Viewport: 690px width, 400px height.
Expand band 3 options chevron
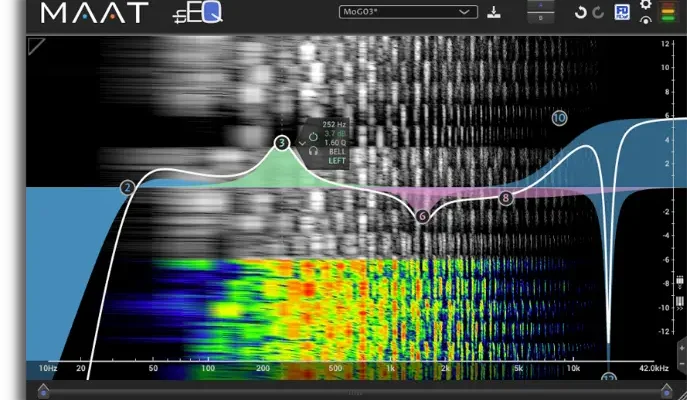[302, 143]
